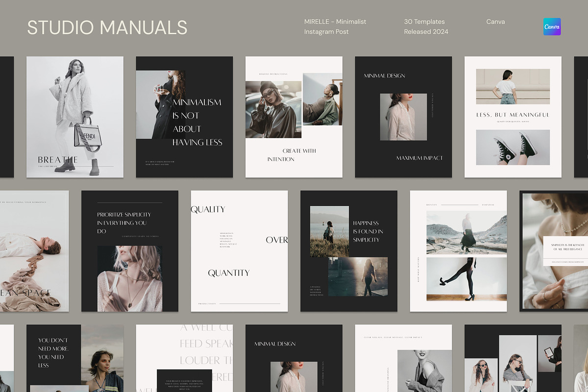Click the 'MAXIMUM IMPACT' text

click(419, 158)
